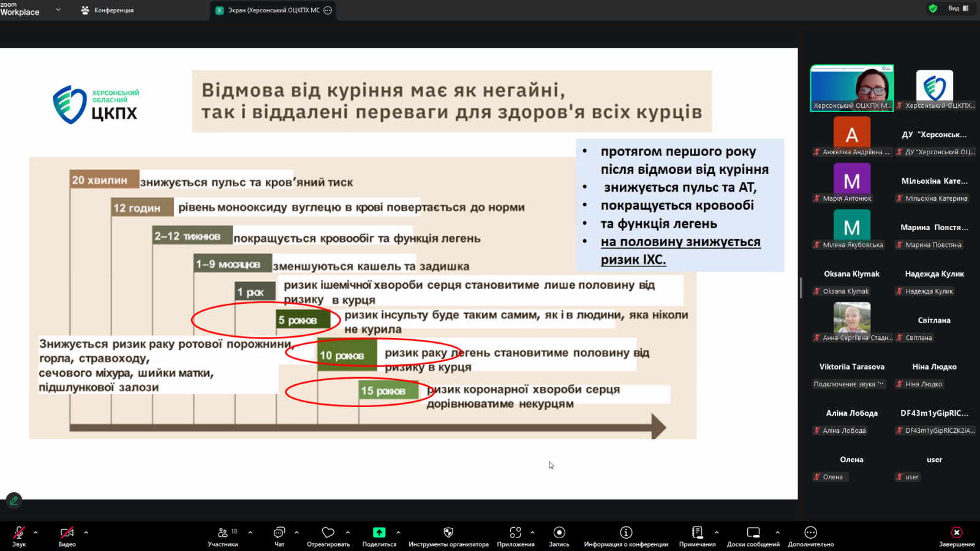Switch to the Конференция tab
Screen dimensions: 980x551
pos(108,10)
